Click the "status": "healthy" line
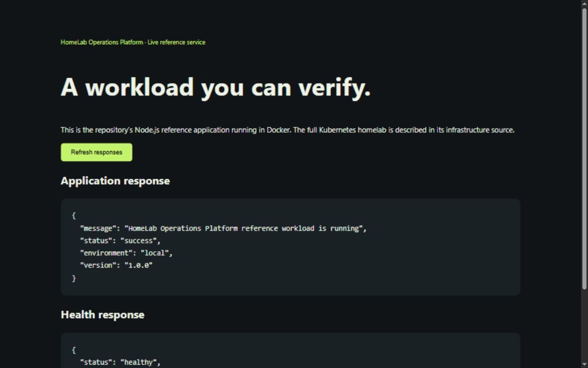 [120, 362]
